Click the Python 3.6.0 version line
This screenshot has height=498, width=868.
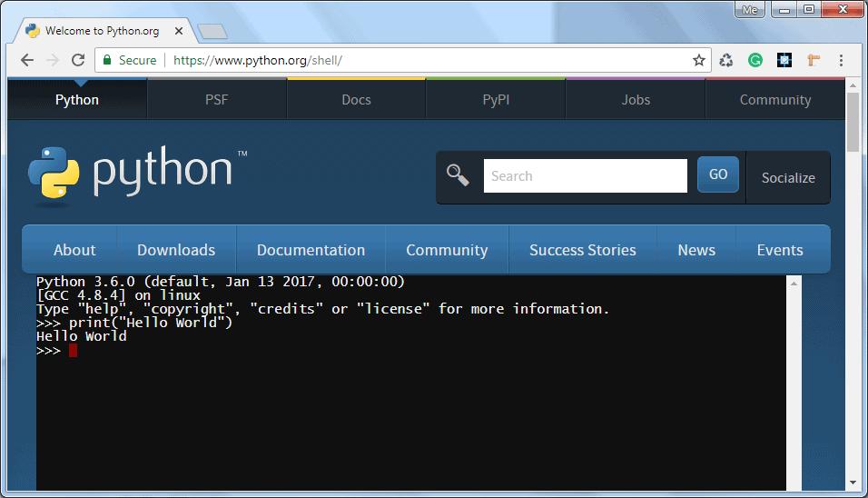pos(221,282)
